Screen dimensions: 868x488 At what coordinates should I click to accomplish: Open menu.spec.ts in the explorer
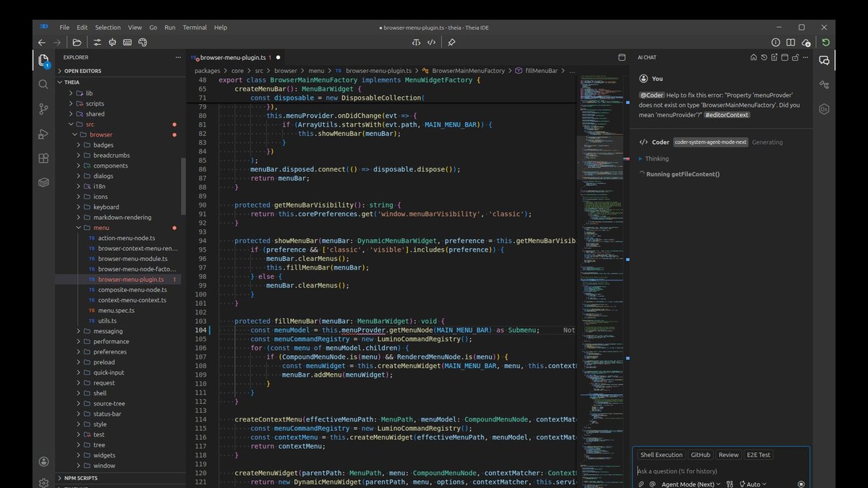coord(116,310)
